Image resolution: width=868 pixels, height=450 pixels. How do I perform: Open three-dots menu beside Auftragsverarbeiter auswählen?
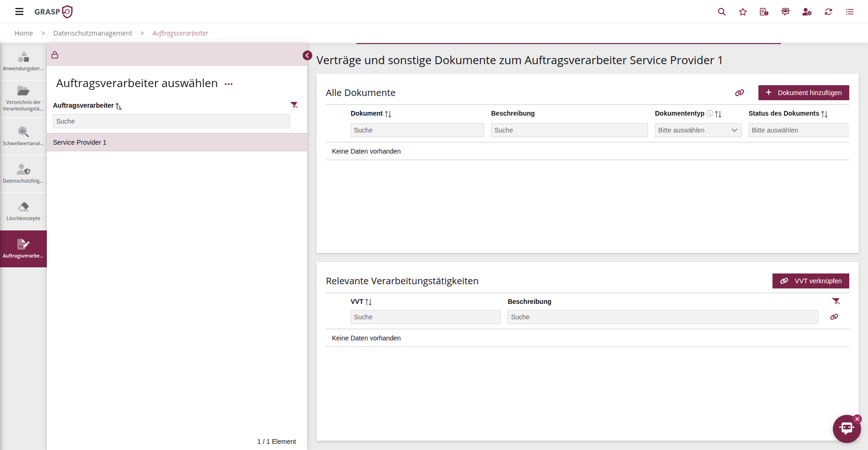coord(228,84)
